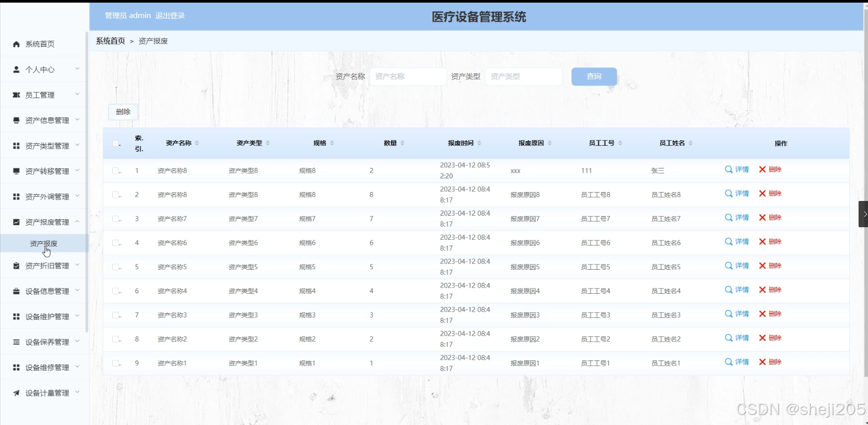Click the chart icon next to 资产报废管理
Screen dimensions: 868x425
[x=16, y=222]
